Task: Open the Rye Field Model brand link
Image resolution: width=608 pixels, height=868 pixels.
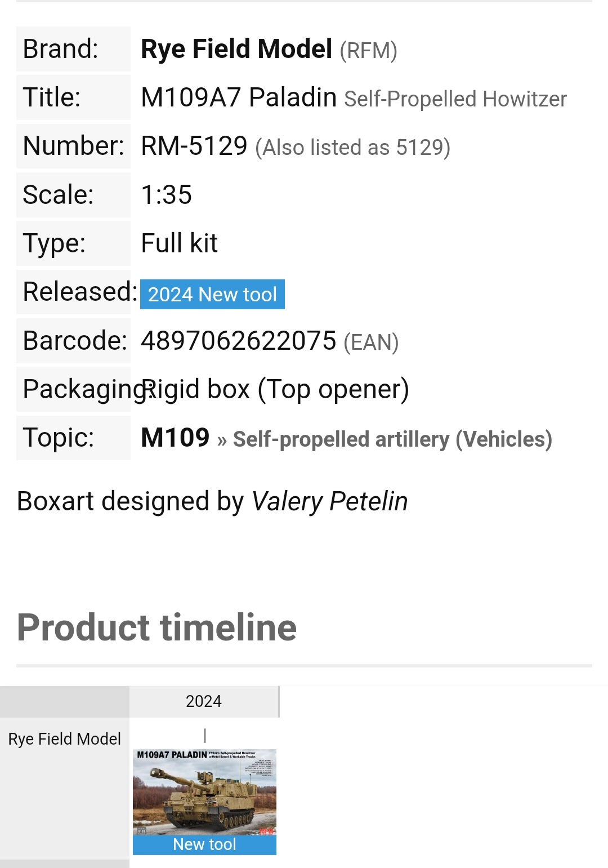Action: coord(236,50)
